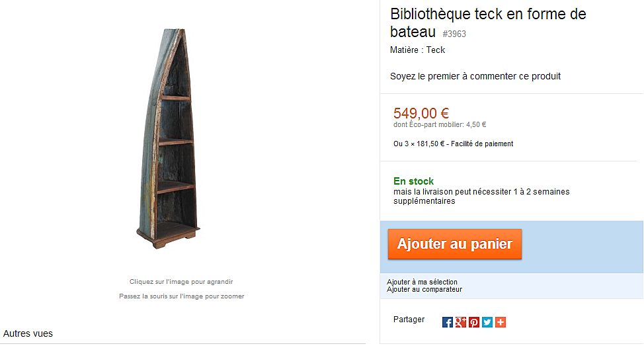Select the Autres vues section heading
The image size is (644, 346).
(28, 333)
